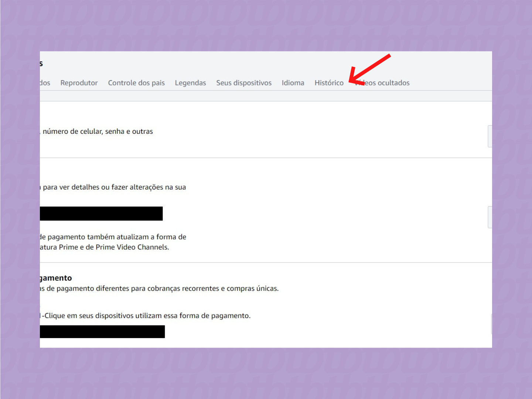
Task: Open Seus dispositivos tab
Action: click(x=244, y=83)
